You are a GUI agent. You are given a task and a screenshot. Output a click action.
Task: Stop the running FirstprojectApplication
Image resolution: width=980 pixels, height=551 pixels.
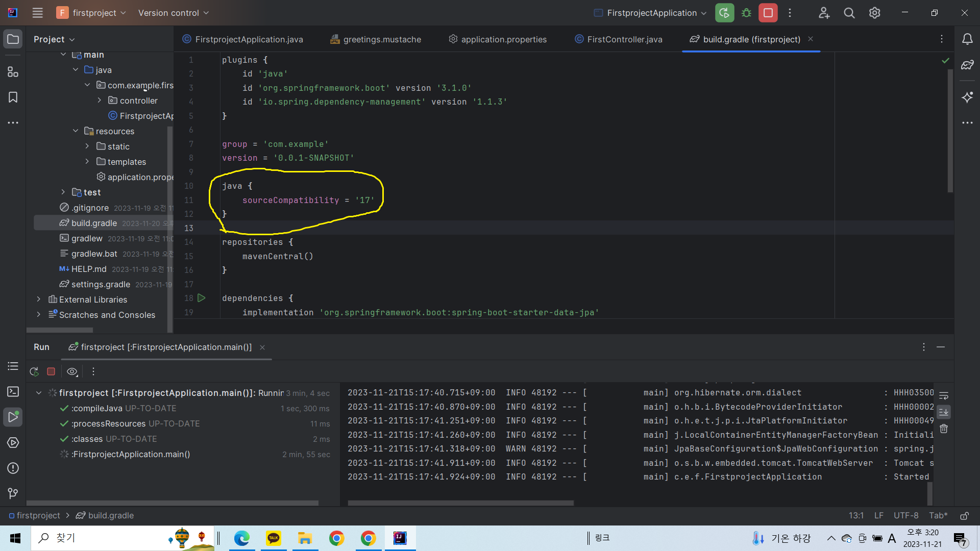[768, 13]
